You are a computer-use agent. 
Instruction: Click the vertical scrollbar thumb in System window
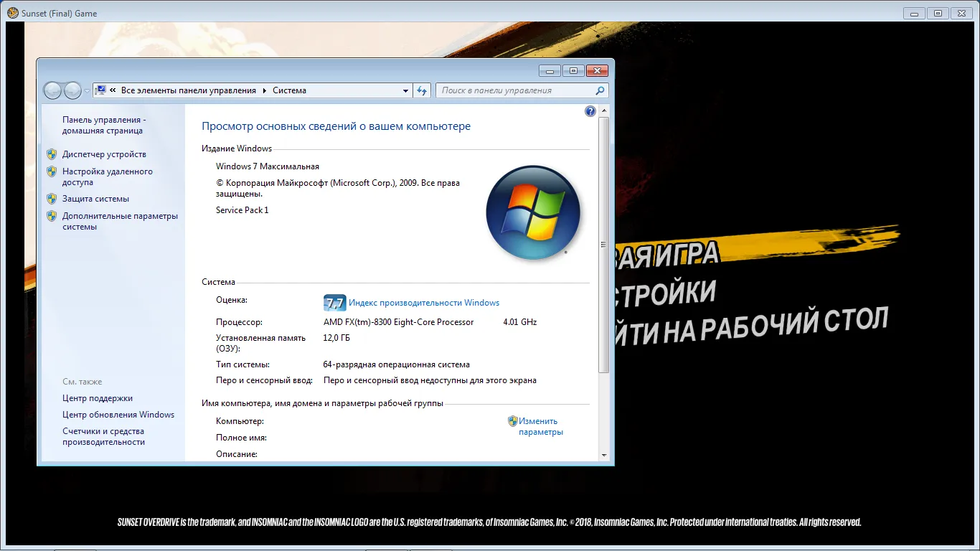(603, 245)
